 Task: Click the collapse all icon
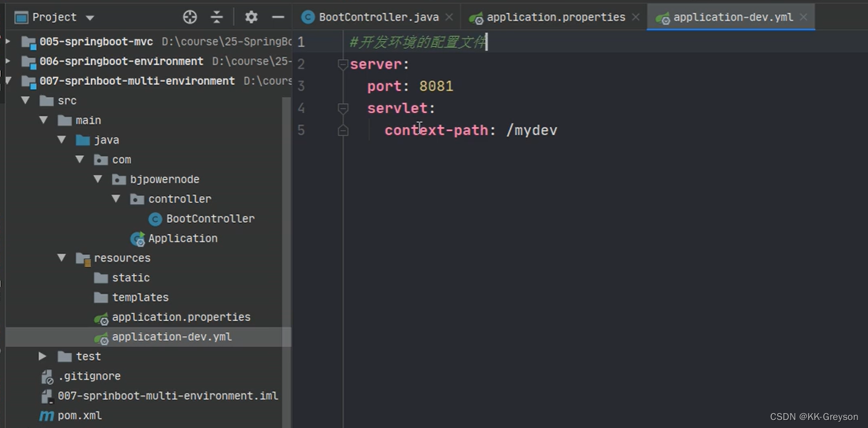click(217, 17)
